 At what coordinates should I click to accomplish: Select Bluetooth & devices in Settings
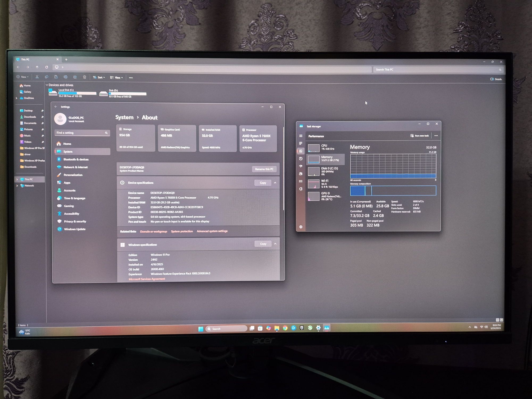[82, 159]
